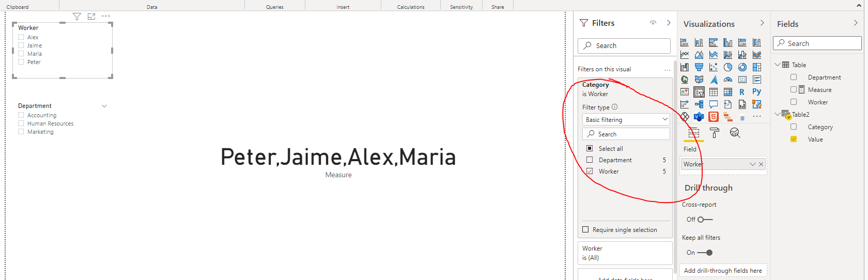Select the Stacked bar chart visual
This screenshot has width=868, height=280.
[685, 42]
